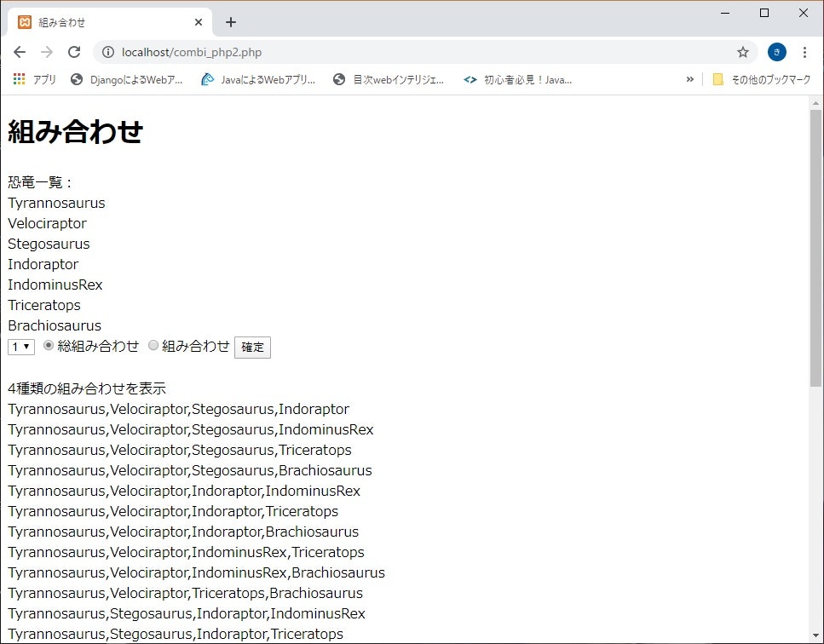Open the three-dot Chrome menu

[x=805, y=52]
